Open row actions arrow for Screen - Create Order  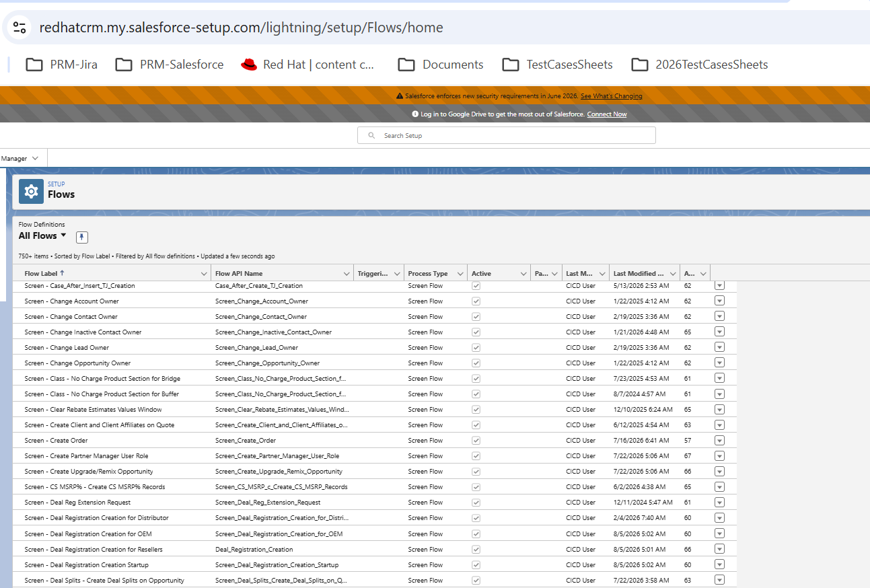[x=719, y=441]
